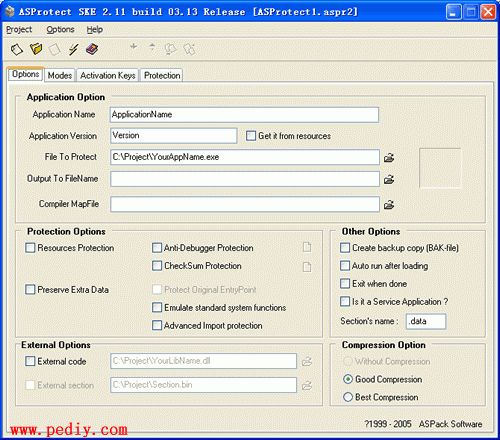Screen dimensions: 500x440
Task: Tick Create backup copy (BAK-file)
Action: (345, 248)
